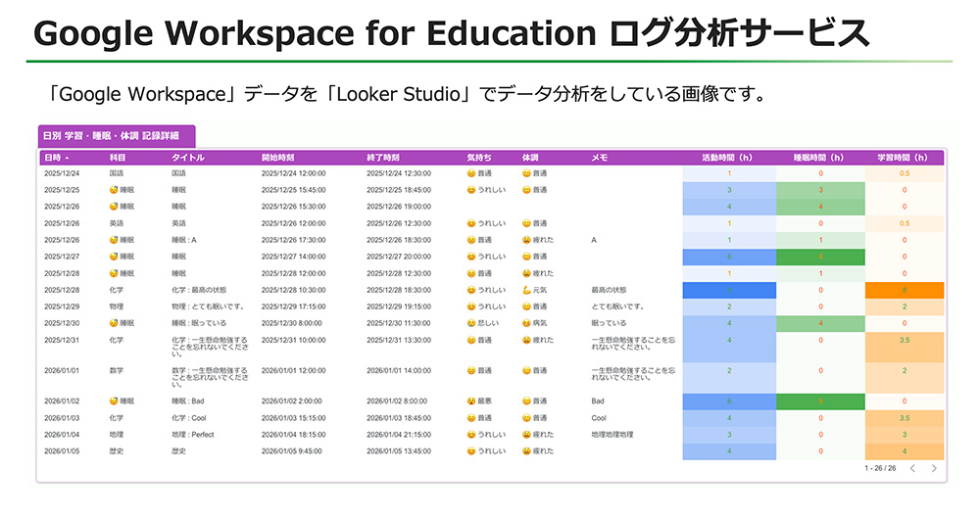This screenshot has height=518, width=980.
Task: Sort by the 睡眠時間（h） column header
Action: pyautogui.click(x=820, y=157)
